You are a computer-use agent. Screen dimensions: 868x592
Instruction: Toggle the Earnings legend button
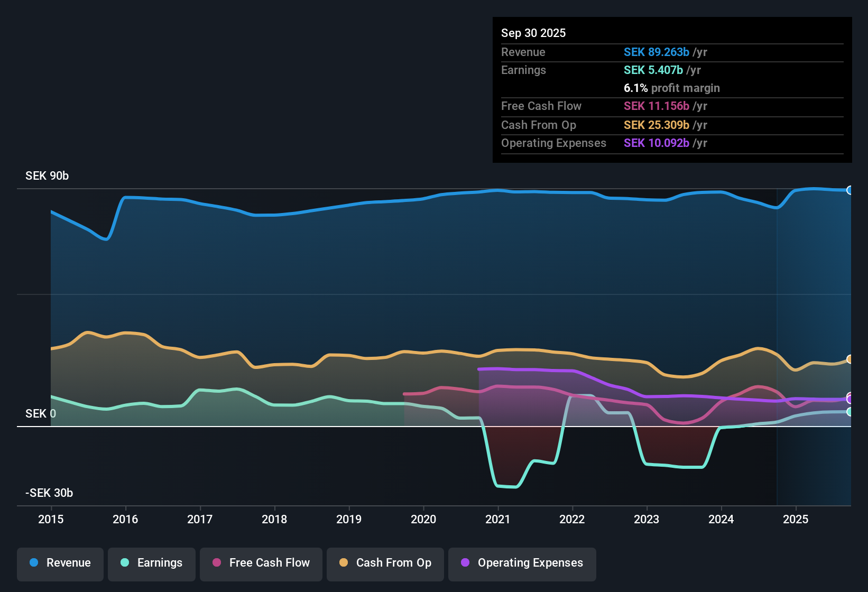pyautogui.click(x=152, y=563)
